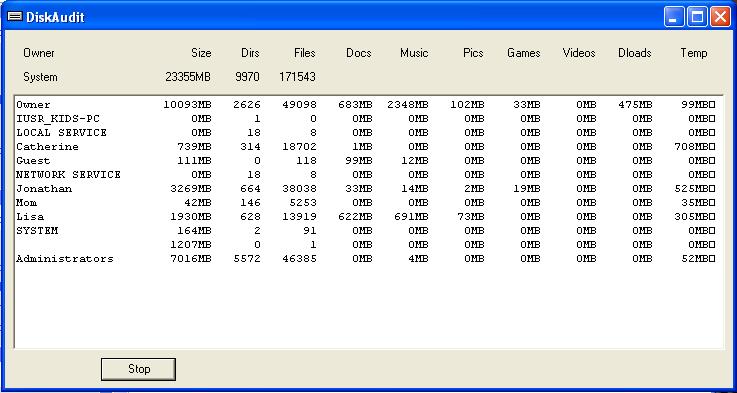
Task: Select the LOCAL SERVICE row
Action: point(366,133)
